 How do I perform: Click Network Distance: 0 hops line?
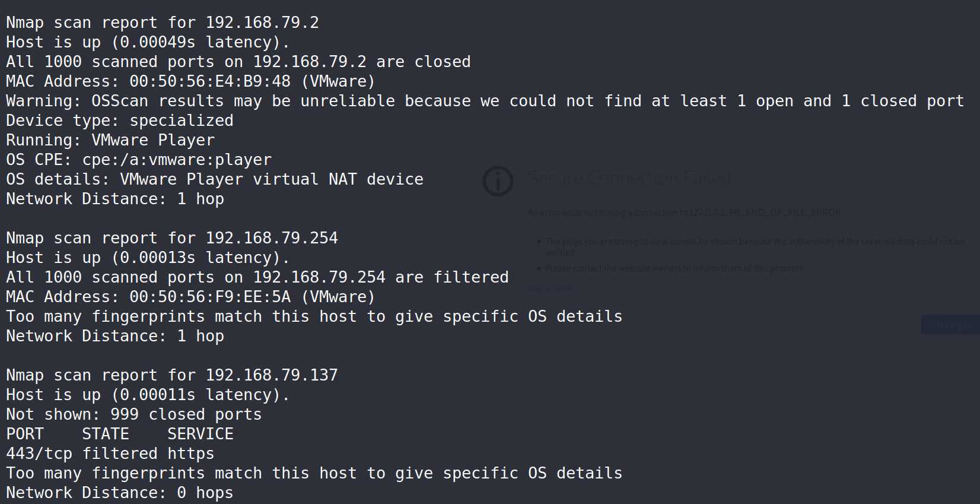pyautogui.click(x=120, y=493)
